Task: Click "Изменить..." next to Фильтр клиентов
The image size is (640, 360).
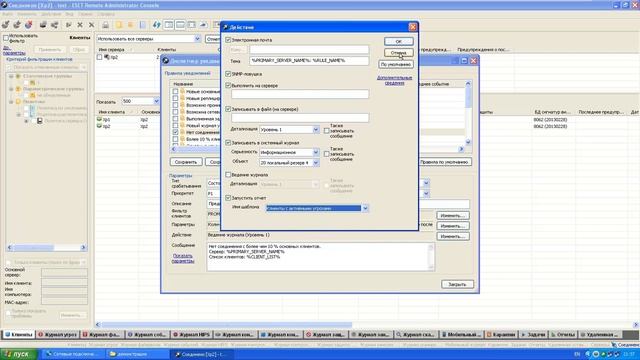Action: tap(453, 216)
